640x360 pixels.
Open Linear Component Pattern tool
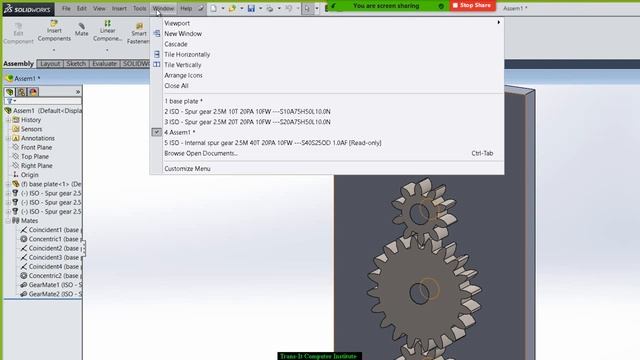107,31
